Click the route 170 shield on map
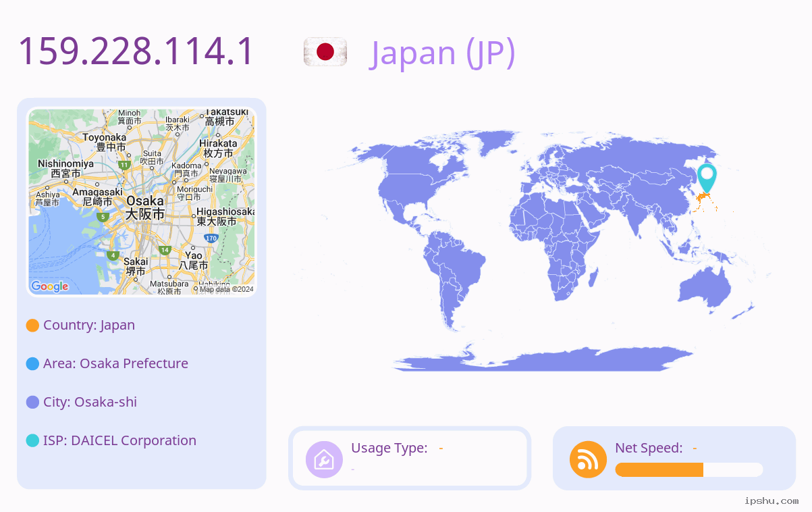 tap(211, 238)
